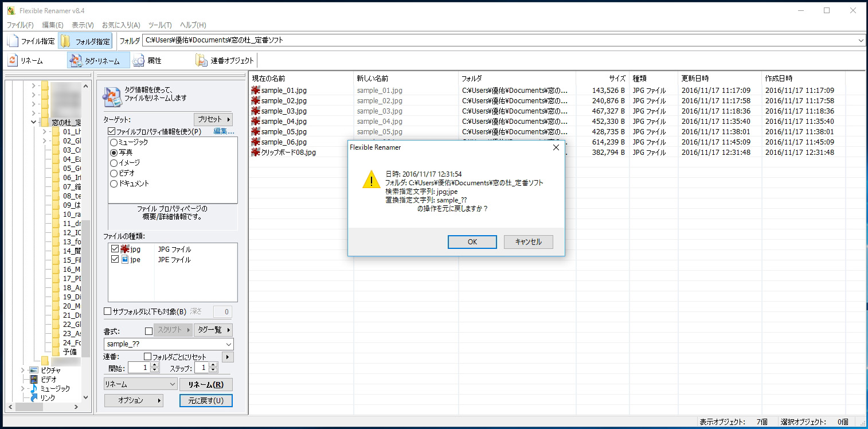Screen dimensions: 868x429
Task: Uncheck the jpg file type checkbox
Action: (x=115, y=249)
